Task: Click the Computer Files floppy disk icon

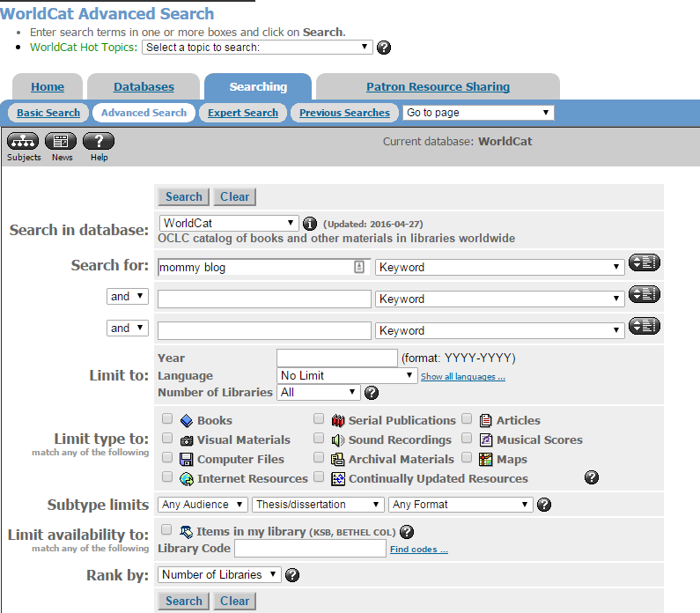Action: [x=186, y=460]
